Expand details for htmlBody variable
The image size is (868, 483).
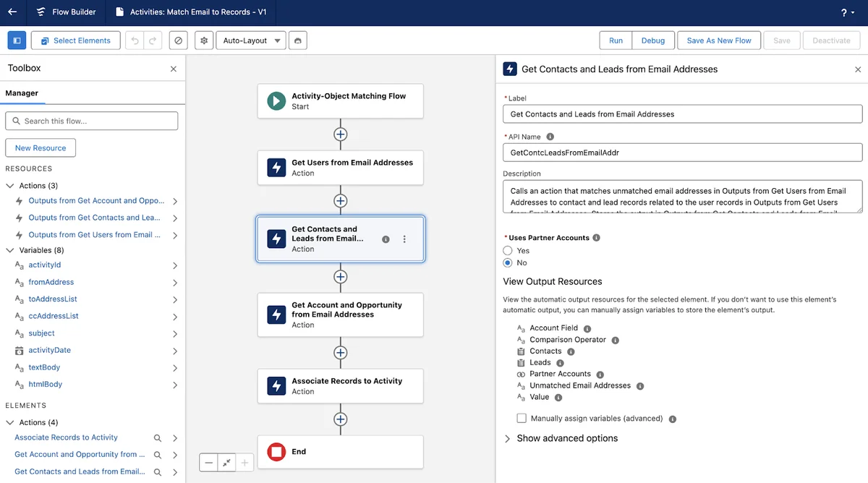point(175,385)
